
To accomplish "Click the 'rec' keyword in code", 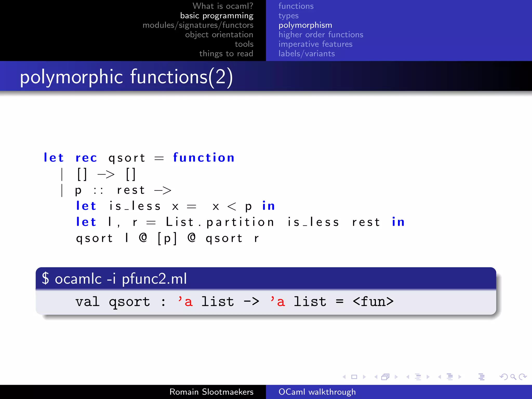I will pyautogui.click(x=86, y=158).
